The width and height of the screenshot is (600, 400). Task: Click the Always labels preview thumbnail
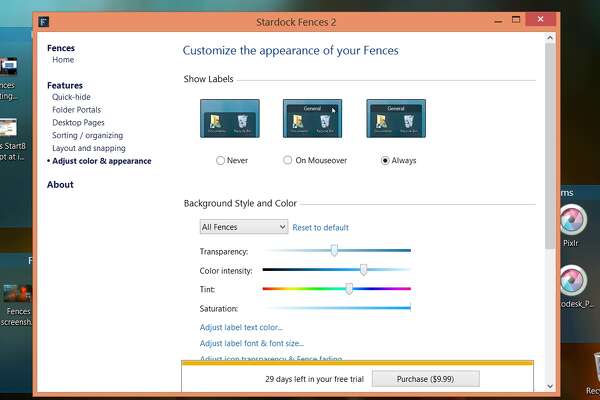pyautogui.click(x=396, y=118)
